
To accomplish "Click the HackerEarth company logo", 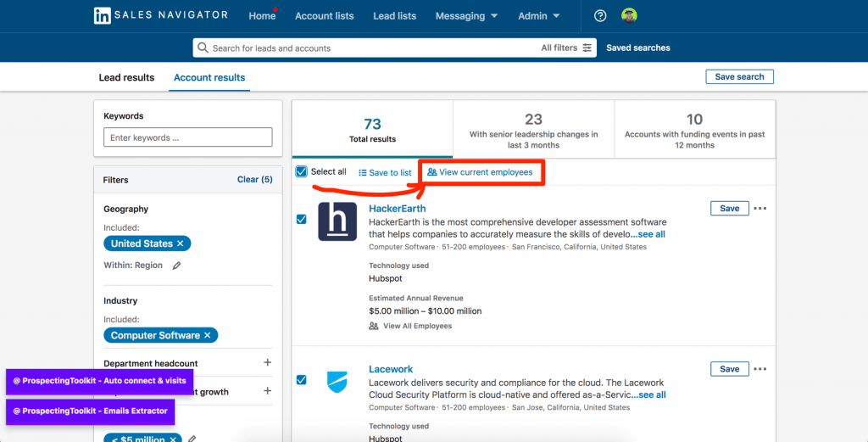I will click(x=337, y=221).
